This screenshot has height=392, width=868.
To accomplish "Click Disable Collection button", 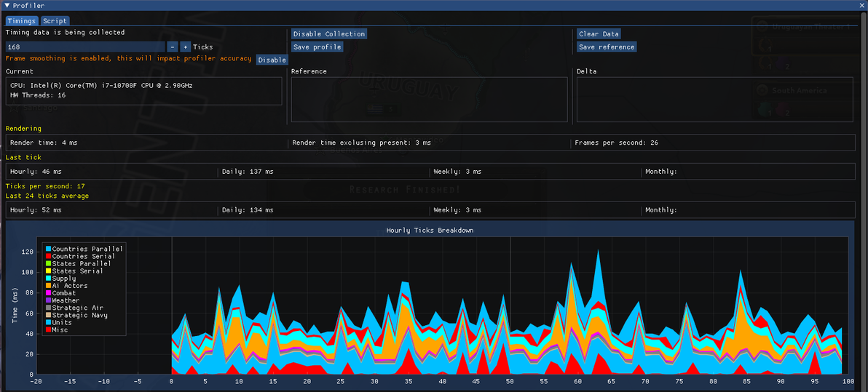I will 329,33.
